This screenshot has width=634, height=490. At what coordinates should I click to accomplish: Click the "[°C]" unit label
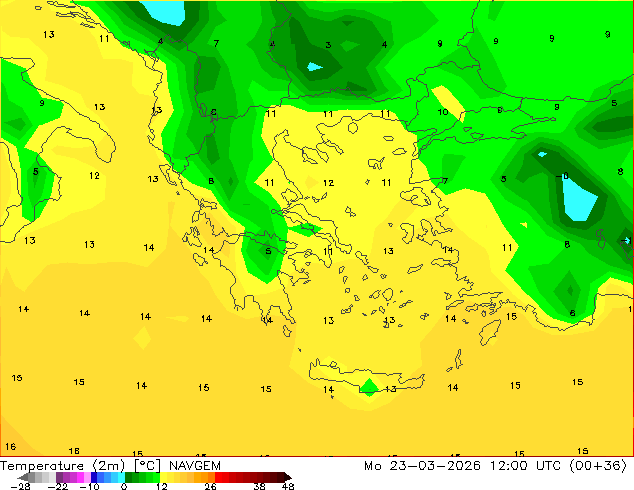click(147, 466)
